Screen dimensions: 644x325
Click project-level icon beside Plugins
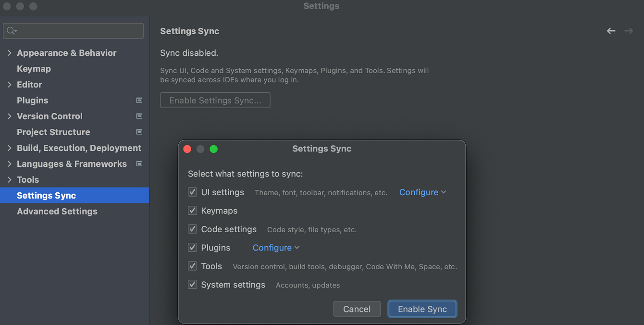coord(139,100)
